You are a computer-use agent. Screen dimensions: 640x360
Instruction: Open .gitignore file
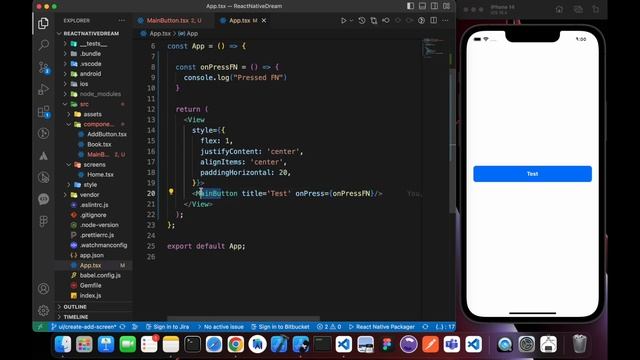tap(93, 215)
